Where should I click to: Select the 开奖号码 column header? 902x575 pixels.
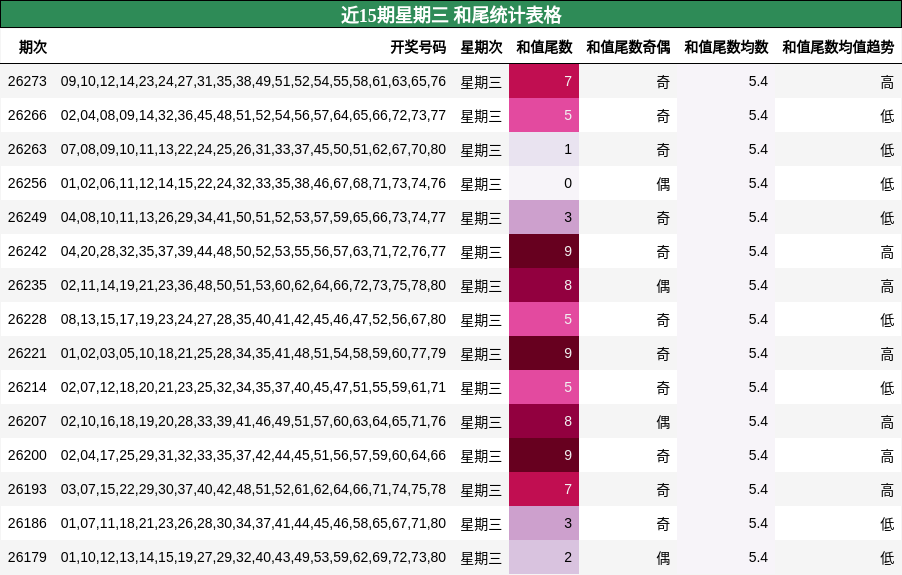coord(418,47)
